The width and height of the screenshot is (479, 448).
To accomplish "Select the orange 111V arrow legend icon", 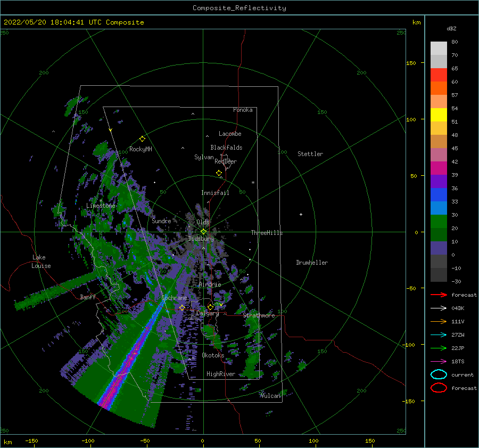I will click(x=439, y=321).
